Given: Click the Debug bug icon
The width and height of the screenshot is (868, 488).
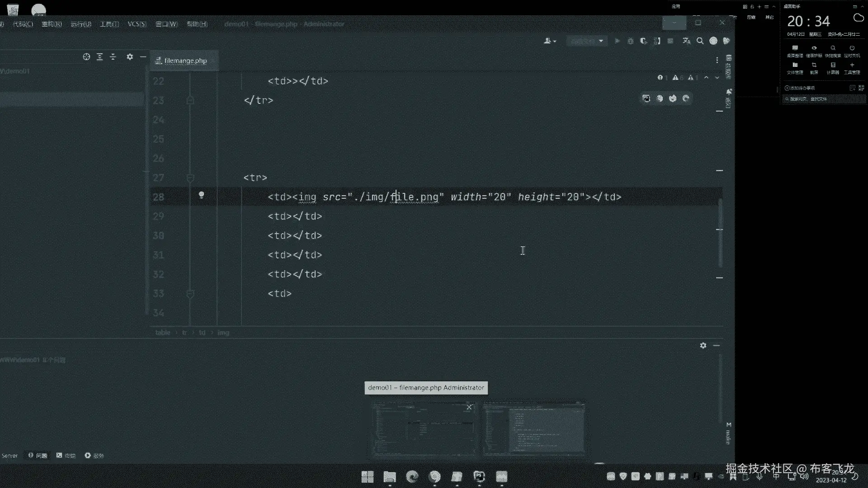Looking at the screenshot, I should tap(630, 41).
